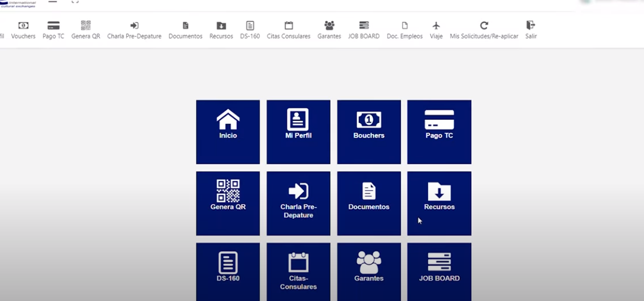Screen dimensions: 644x301
Task: Open Mis Solicitudes/Re-aplicar in the toolbar
Action: coord(484,30)
